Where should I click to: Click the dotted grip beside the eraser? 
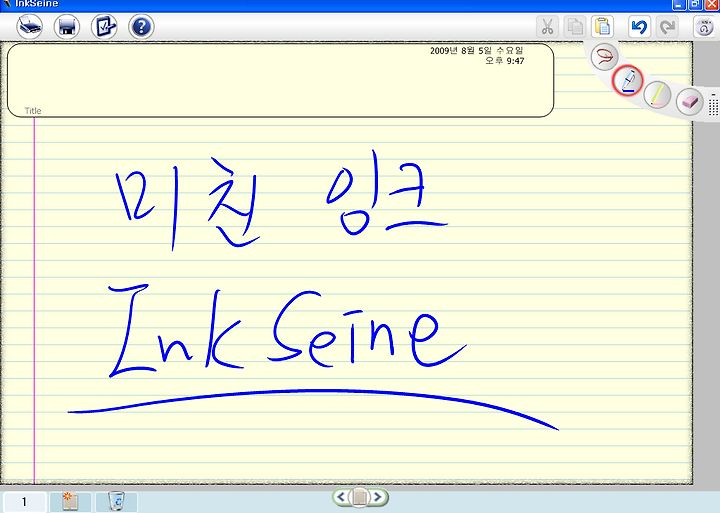(713, 105)
